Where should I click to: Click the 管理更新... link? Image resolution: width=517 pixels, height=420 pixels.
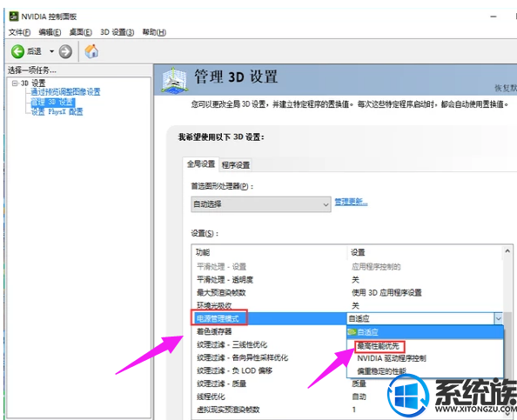(x=351, y=202)
